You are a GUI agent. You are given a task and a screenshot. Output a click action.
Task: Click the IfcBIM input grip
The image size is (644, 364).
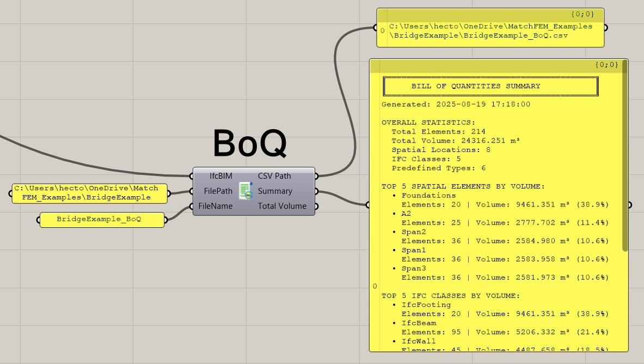tap(191, 176)
